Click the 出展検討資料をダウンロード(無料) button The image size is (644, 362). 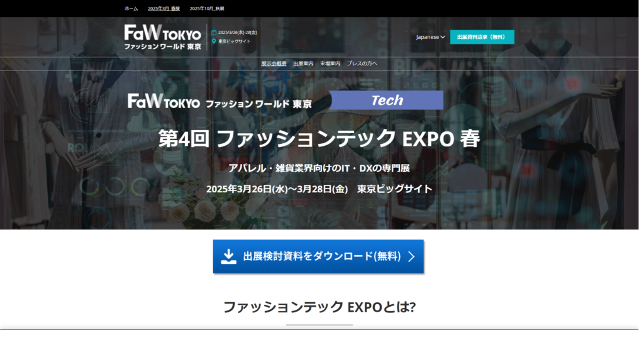318,256
